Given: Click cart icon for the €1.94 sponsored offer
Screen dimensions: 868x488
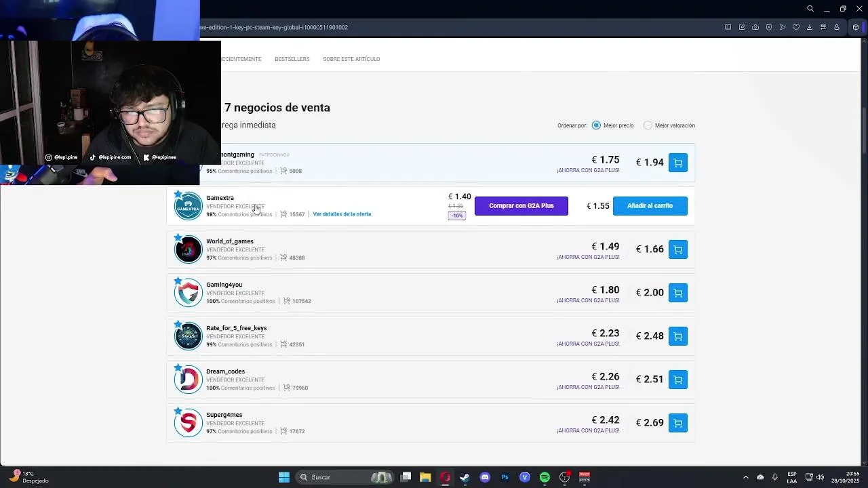Looking at the screenshot, I should [x=677, y=163].
